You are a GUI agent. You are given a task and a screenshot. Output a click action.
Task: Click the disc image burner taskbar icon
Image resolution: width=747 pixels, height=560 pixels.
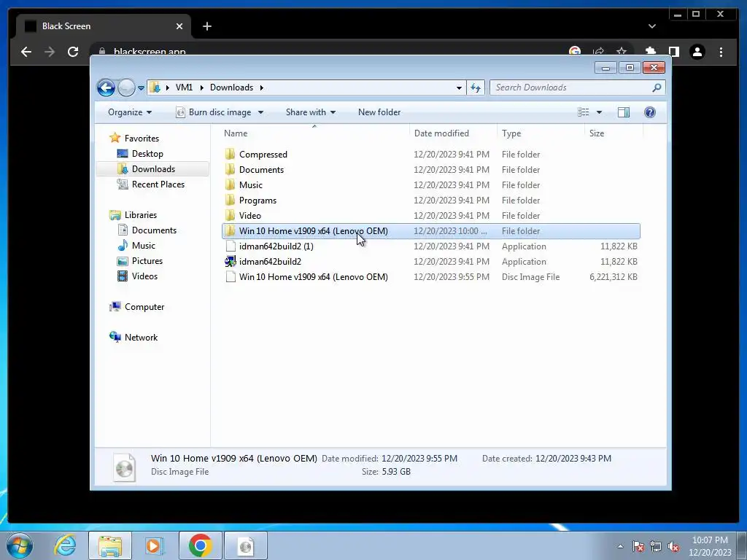(x=246, y=545)
